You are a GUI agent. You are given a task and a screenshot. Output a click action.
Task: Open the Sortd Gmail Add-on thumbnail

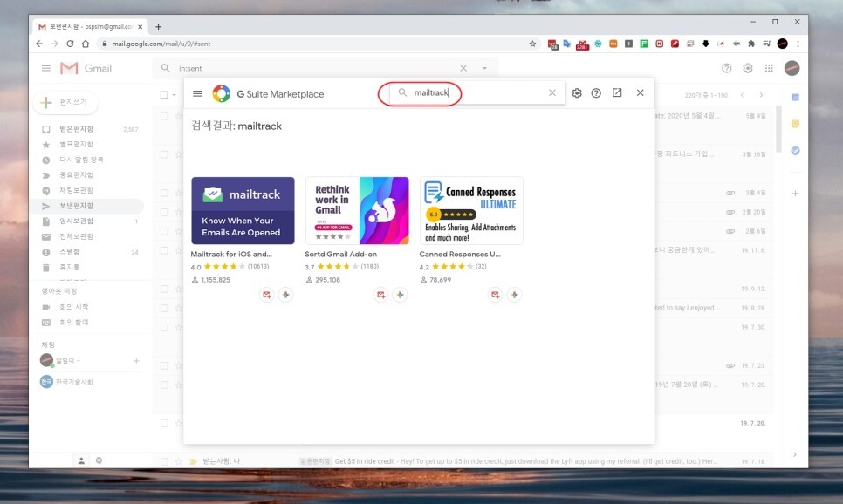pos(357,211)
